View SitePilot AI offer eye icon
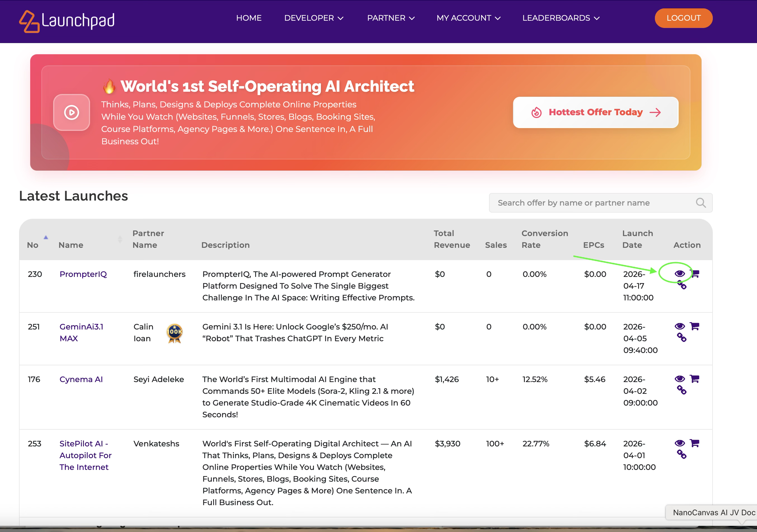 coord(680,443)
